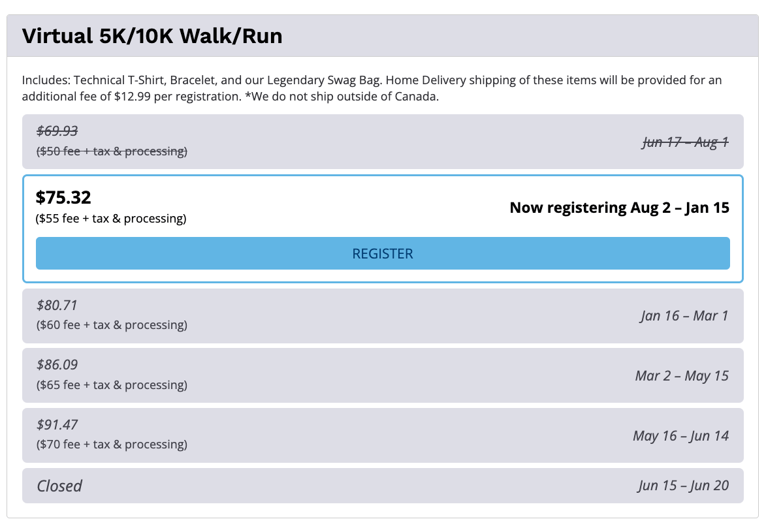Select the expired Jun 17 – Aug 1 dates
The height and width of the screenshot is (532, 766).
coord(685,142)
